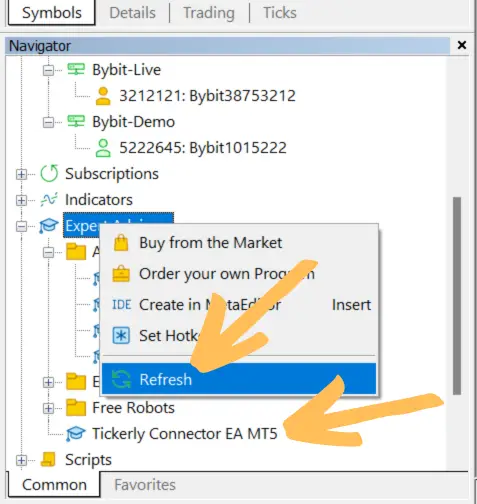Viewport: 477px width, 504px height.
Task: Collapse the Bybit-Demo server node
Action: tap(48, 122)
